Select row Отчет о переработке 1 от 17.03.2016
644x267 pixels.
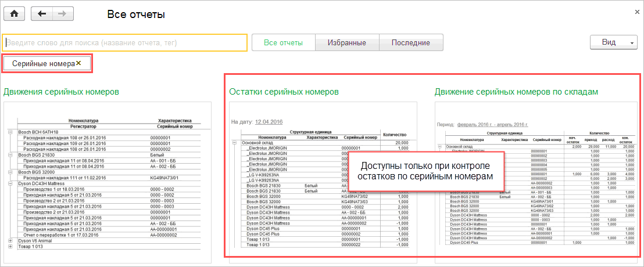pos(109,236)
